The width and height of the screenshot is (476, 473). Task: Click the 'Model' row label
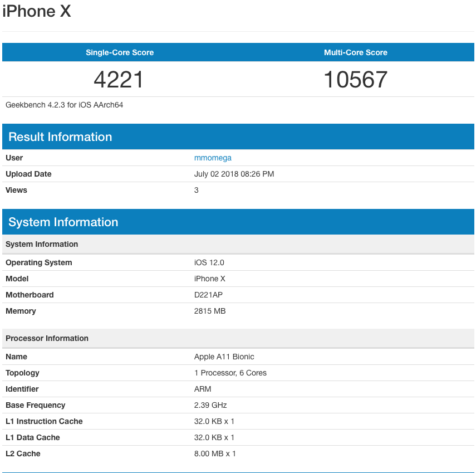[x=17, y=279]
